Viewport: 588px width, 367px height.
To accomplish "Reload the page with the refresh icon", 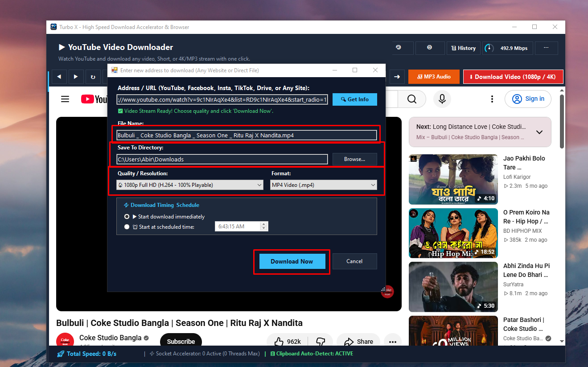I will [x=93, y=77].
